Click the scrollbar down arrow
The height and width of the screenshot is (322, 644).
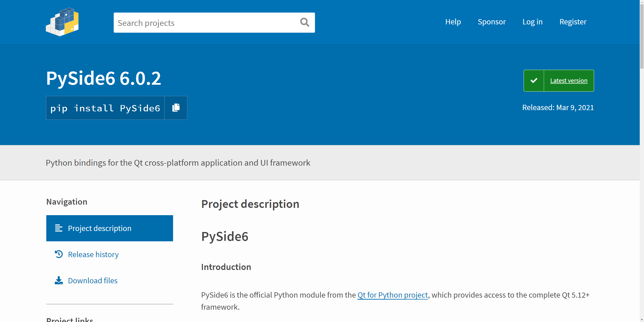click(x=642, y=320)
